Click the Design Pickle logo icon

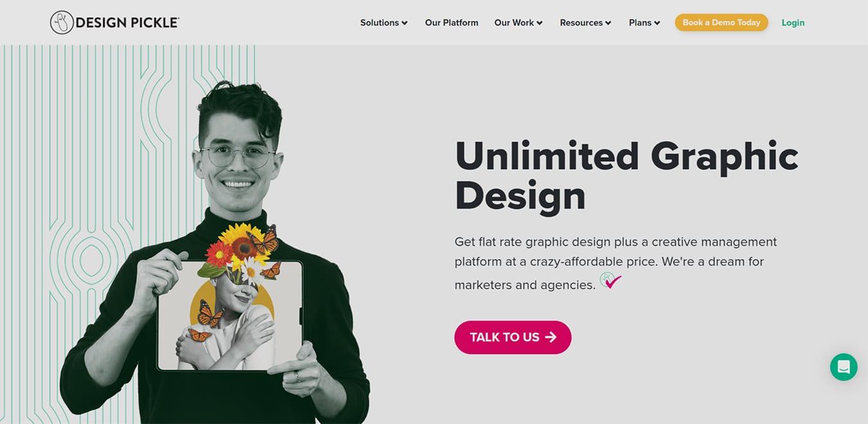(62, 22)
